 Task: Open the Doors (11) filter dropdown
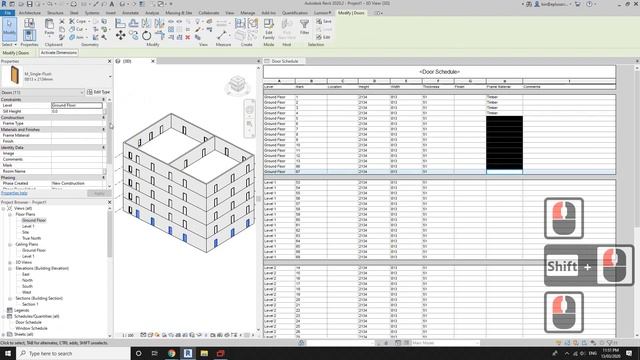[82, 92]
